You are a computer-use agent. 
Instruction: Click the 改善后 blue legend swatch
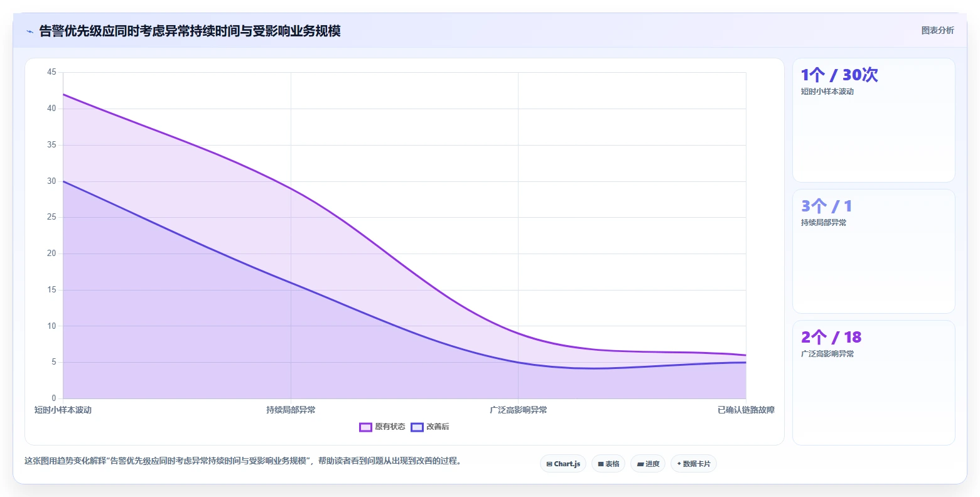pyautogui.click(x=417, y=427)
